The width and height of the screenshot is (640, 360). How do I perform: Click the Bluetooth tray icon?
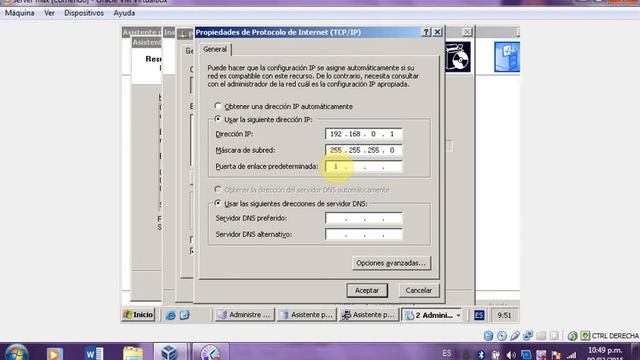(481, 355)
